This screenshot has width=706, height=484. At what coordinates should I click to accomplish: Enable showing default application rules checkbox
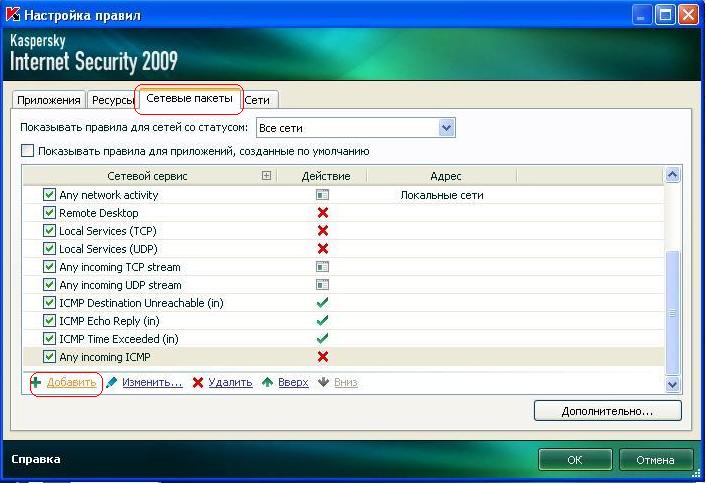point(27,151)
